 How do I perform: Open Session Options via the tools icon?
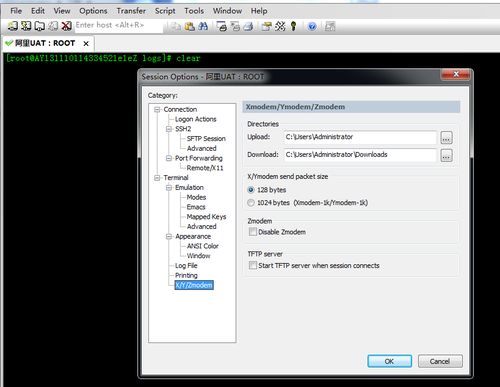(x=280, y=26)
